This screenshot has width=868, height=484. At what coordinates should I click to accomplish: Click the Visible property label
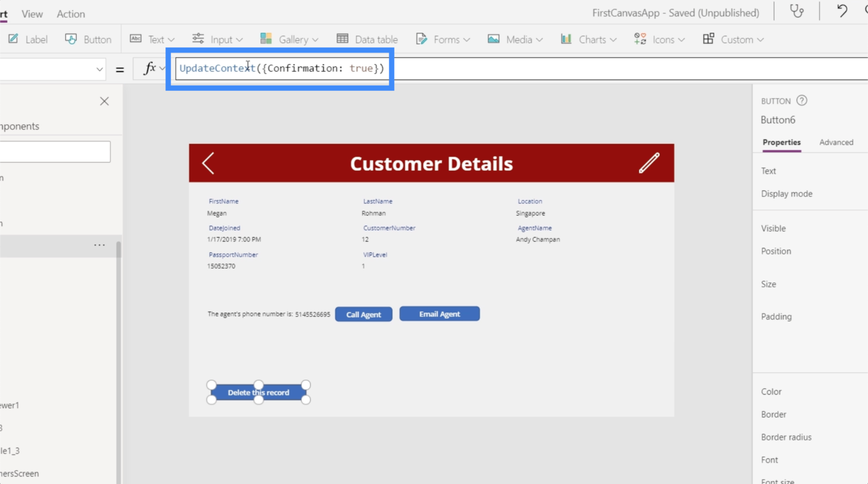(x=773, y=228)
